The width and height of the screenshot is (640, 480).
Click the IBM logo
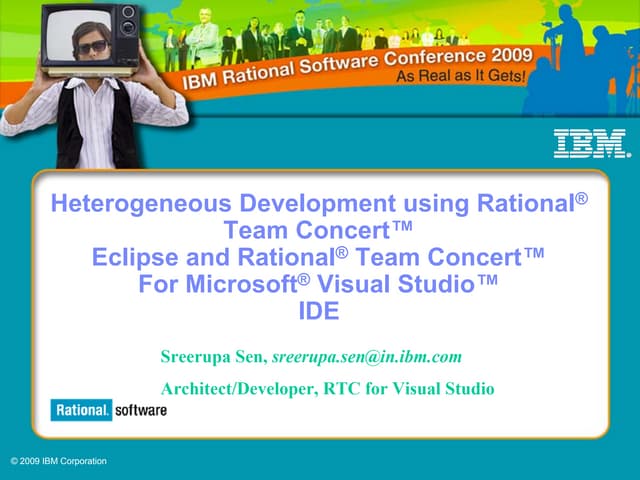tap(592, 144)
